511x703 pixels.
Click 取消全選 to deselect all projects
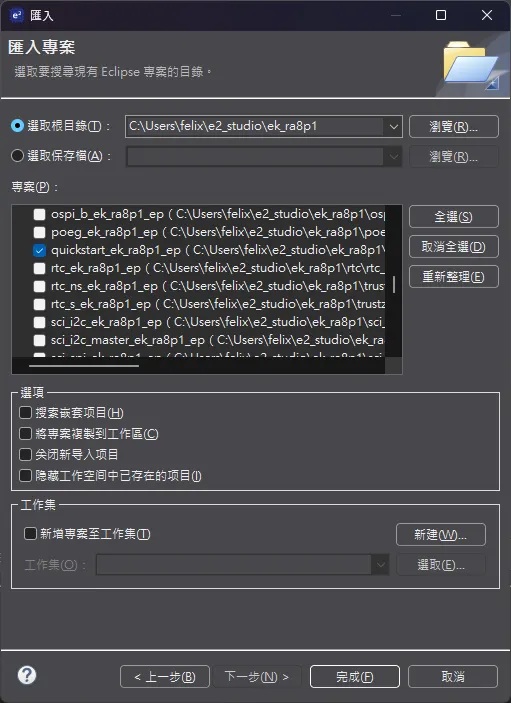[x=454, y=247]
